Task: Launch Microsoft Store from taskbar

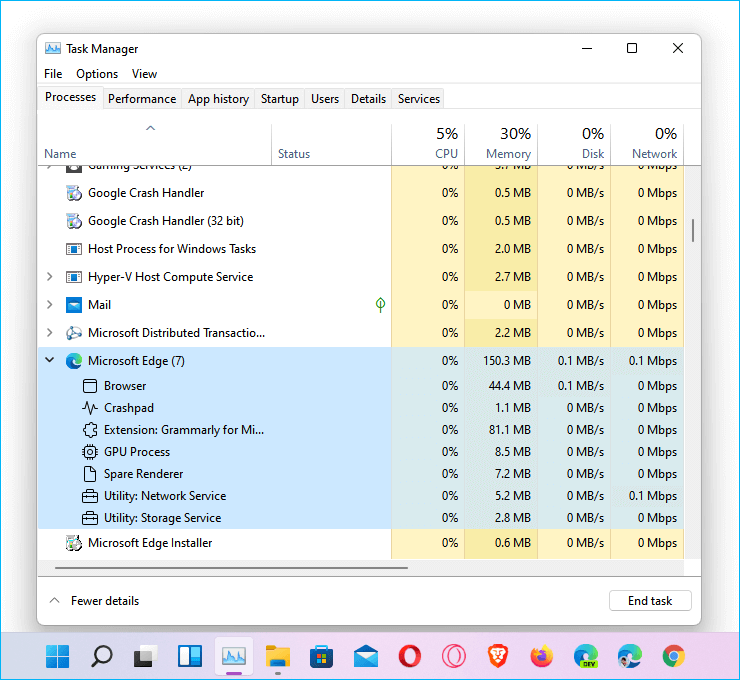Action: tap(321, 656)
